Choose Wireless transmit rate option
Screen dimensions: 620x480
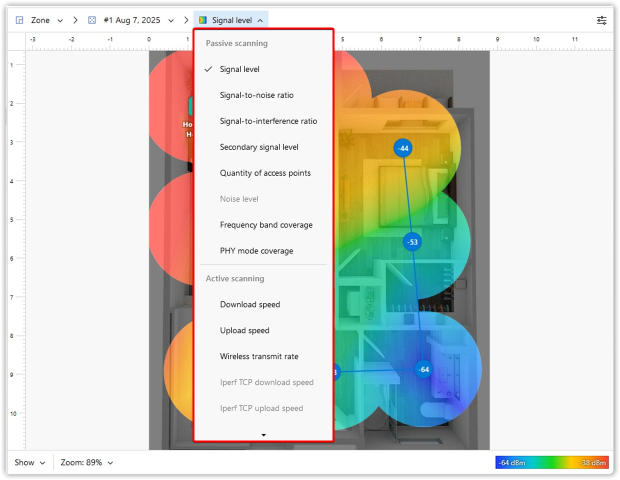pyautogui.click(x=259, y=356)
